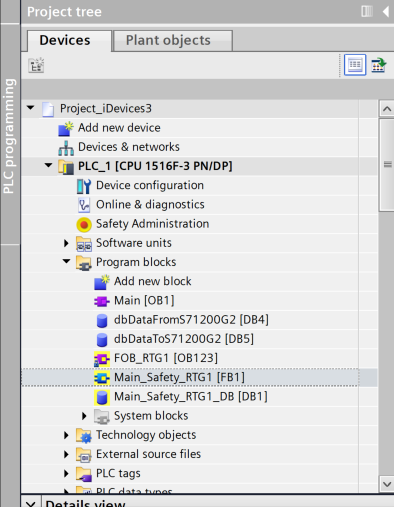Screen dimensions: 394x507
Task: Collapse the Program blocks folder
Action: point(67,261)
